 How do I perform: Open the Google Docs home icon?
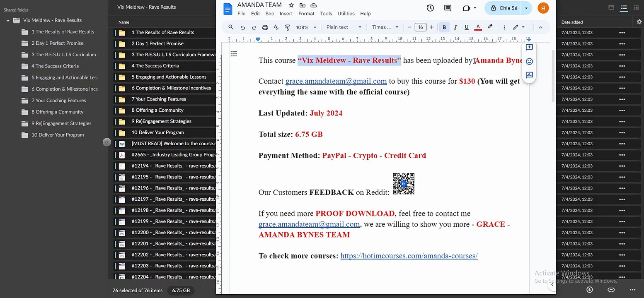tap(228, 9)
